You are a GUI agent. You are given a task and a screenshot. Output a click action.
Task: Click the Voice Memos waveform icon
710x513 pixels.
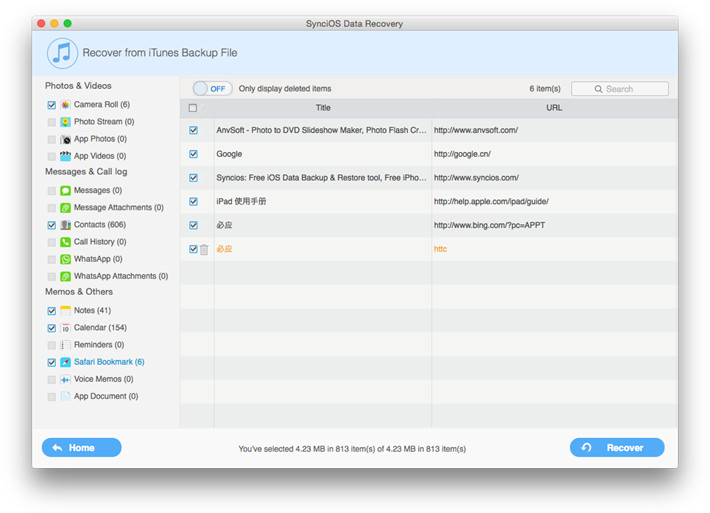click(x=65, y=379)
